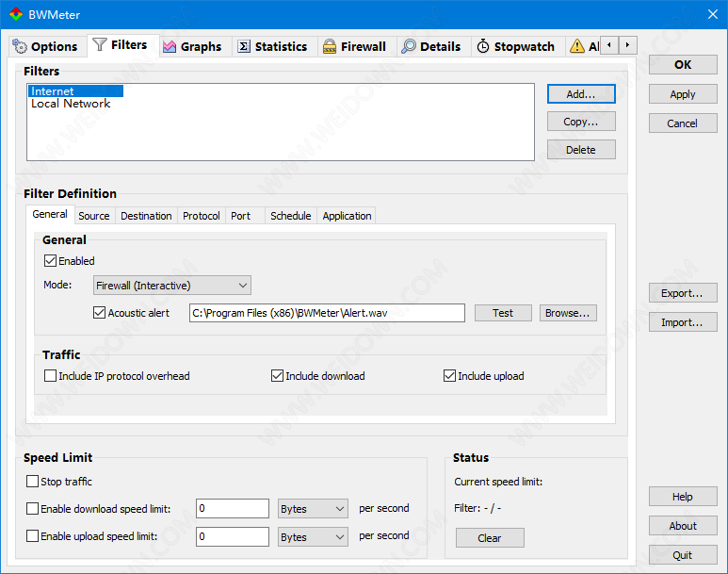
Task: Uncheck Include upload
Action: click(x=449, y=375)
